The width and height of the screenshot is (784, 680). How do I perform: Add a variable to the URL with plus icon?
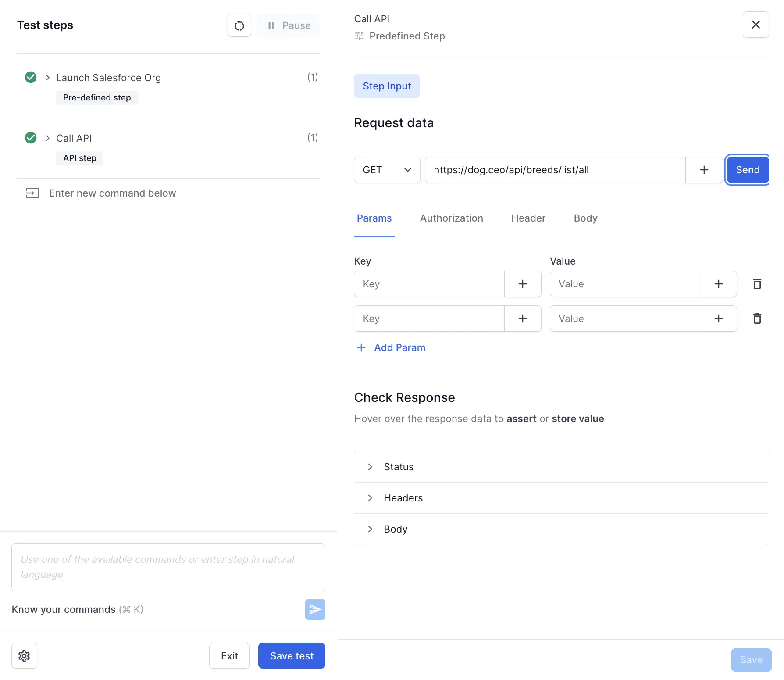click(x=704, y=169)
